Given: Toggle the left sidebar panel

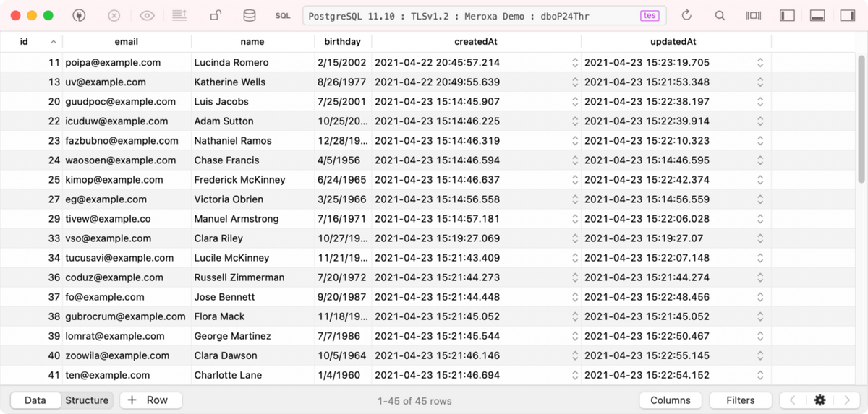Looking at the screenshot, I should pos(788,15).
